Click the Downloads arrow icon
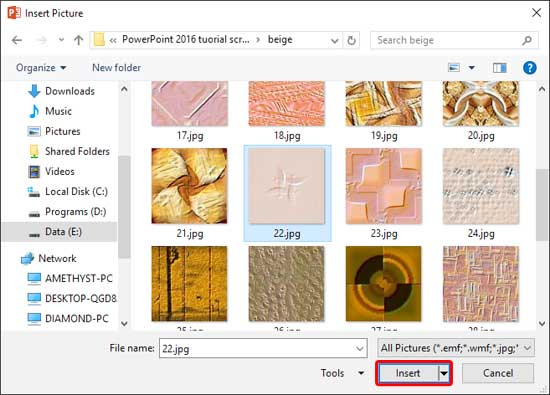Screen dimensions: 550x395 pos(34,91)
